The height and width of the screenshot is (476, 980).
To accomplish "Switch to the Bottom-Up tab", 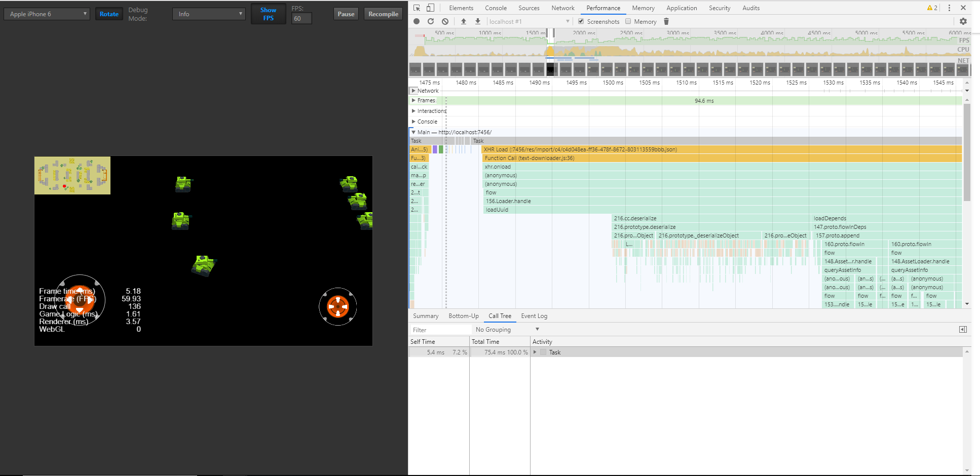I will tap(463, 316).
